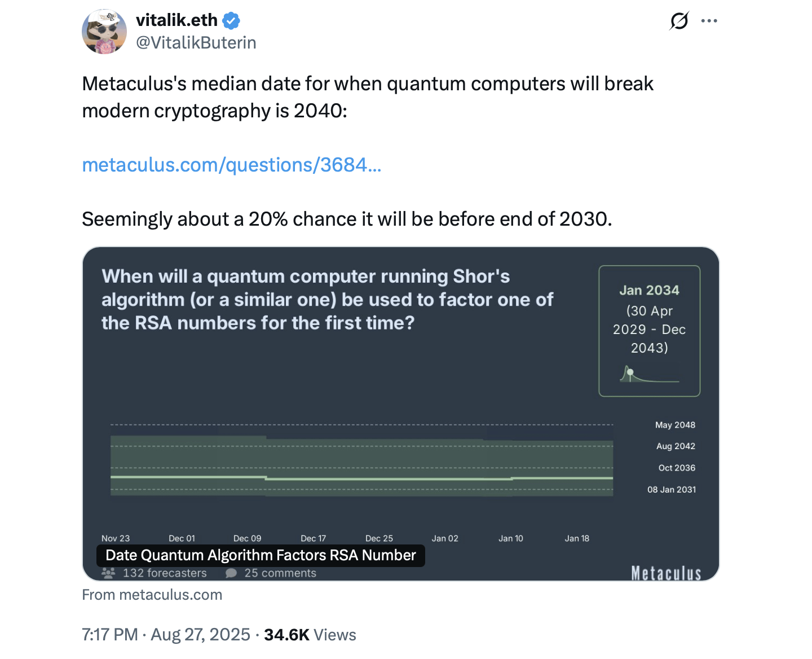Click the blue verified checkmark badge
812x659 pixels.
coord(231,21)
